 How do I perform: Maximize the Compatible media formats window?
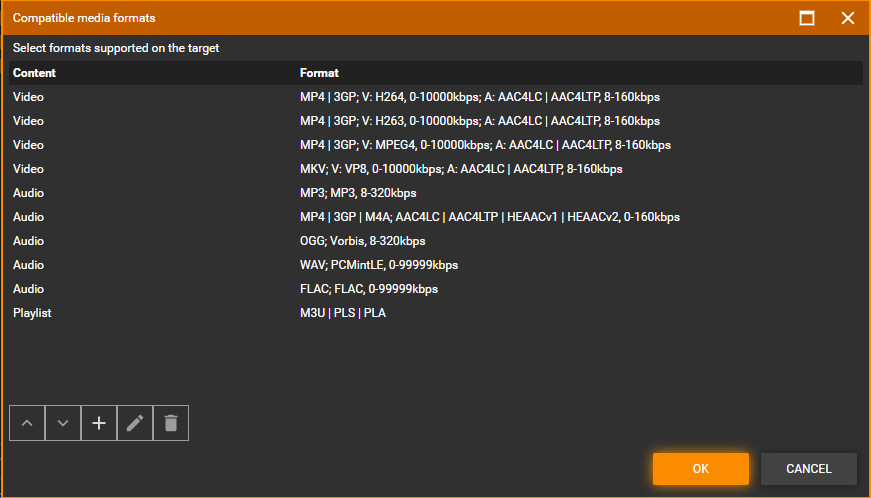807,18
